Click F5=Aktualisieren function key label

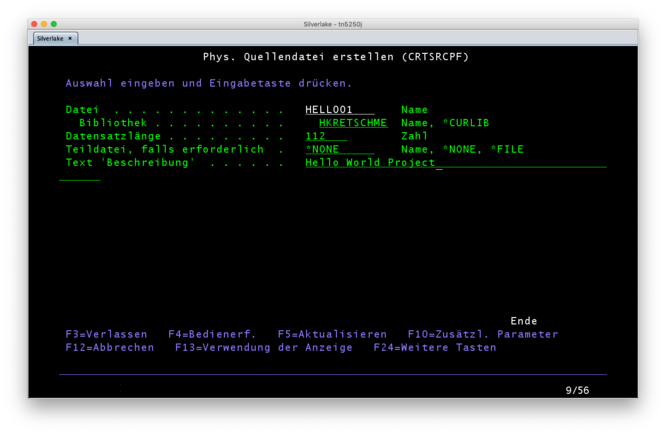pos(332,334)
